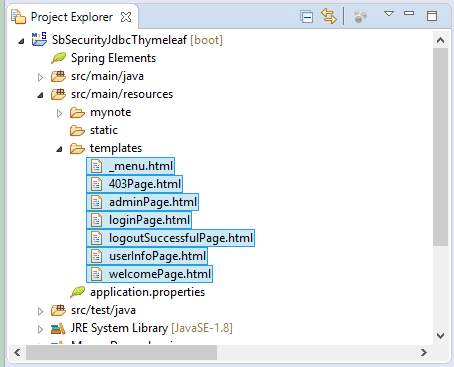This screenshot has height=367, width=454.
Task: Click the SbSecurityJdbcThymeleaf project icon
Action: point(39,39)
